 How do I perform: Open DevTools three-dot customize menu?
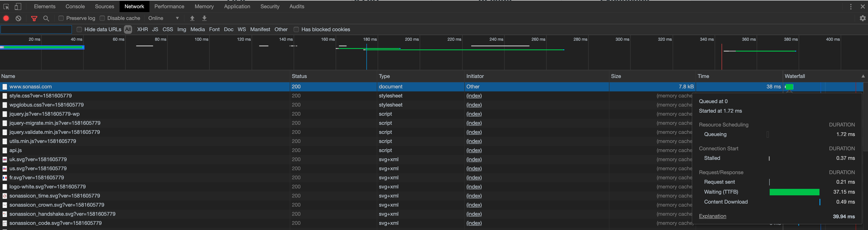click(x=851, y=6)
